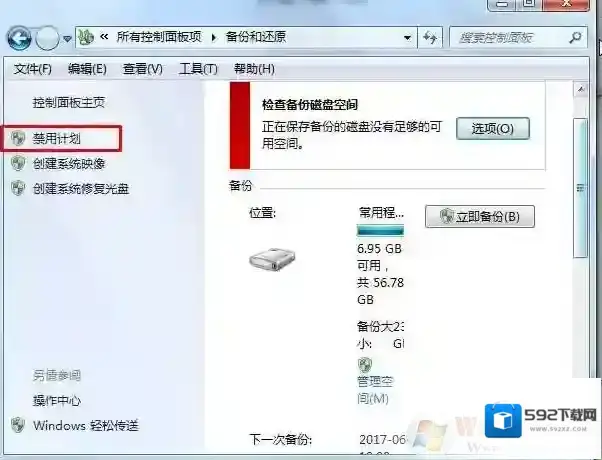Image resolution: width=602 pixels, height=460 pixels.
Task: Click the 禁用计划 link
Action: (x=56, y=138)
